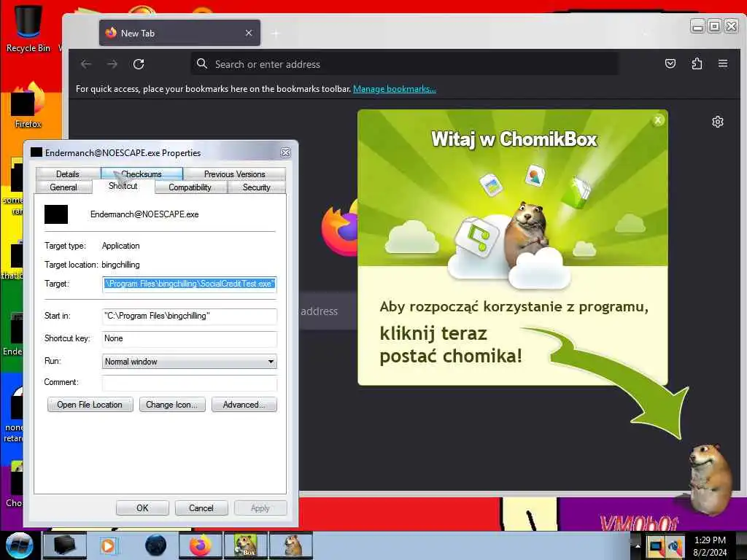Select the Shortcut tab
The image size is (747, 560).
(x=123, y=186)
